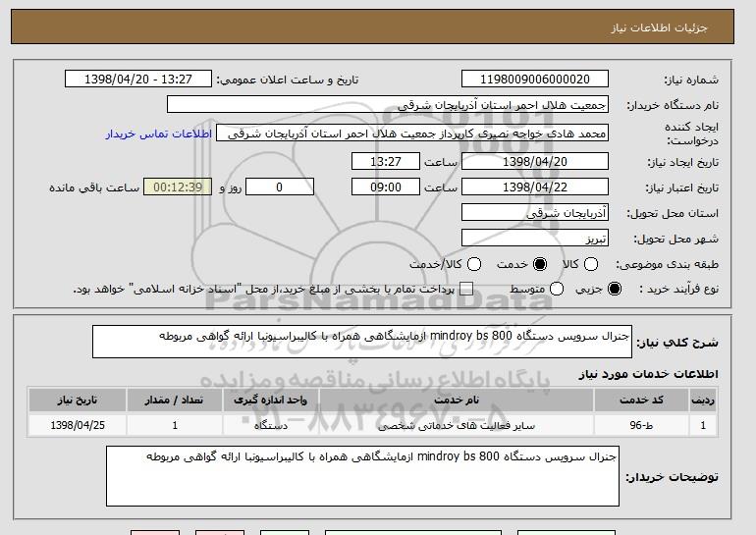Select the کالا/خدمت radio button
756x535 pixels.
click(x=474, y=264)
